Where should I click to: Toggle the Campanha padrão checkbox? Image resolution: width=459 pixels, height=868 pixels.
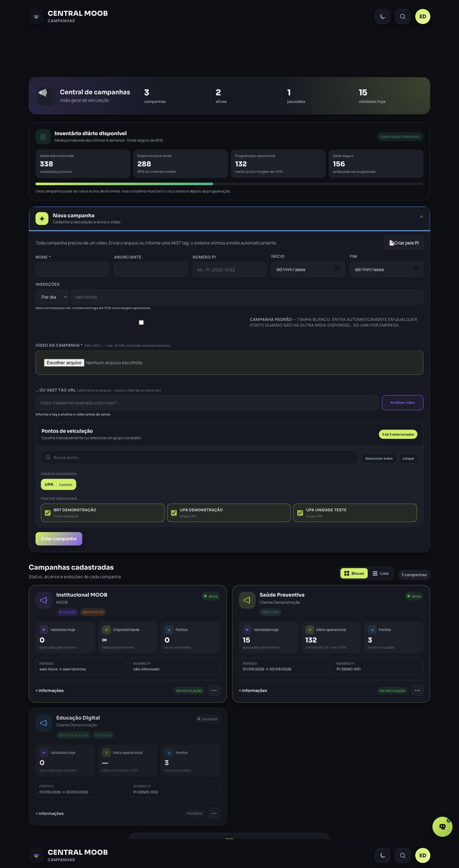(141, 322)
